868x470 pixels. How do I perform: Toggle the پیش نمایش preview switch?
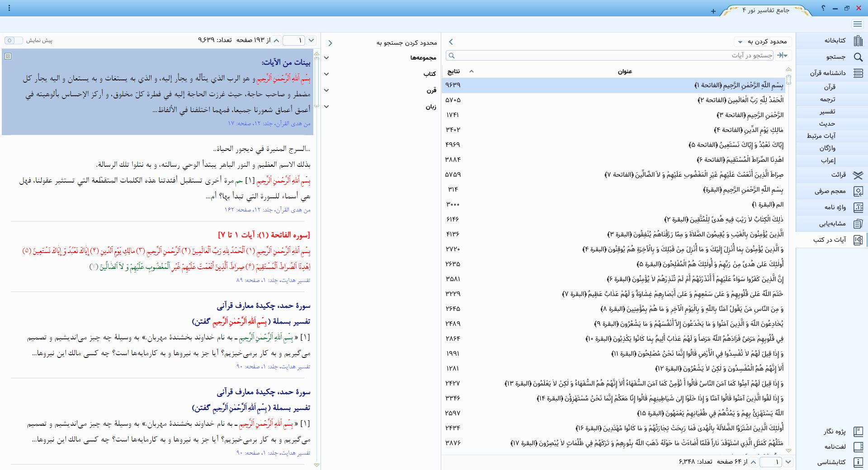[x=13, y=41]
